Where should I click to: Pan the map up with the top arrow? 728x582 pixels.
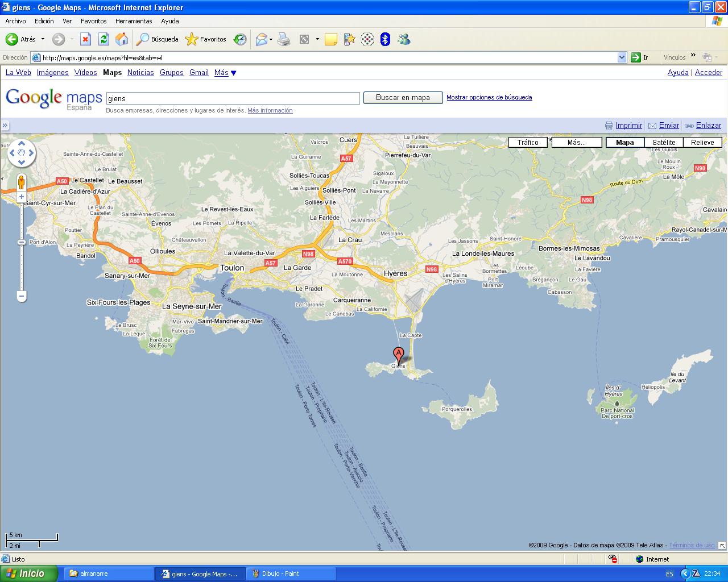tap(22, 143)
